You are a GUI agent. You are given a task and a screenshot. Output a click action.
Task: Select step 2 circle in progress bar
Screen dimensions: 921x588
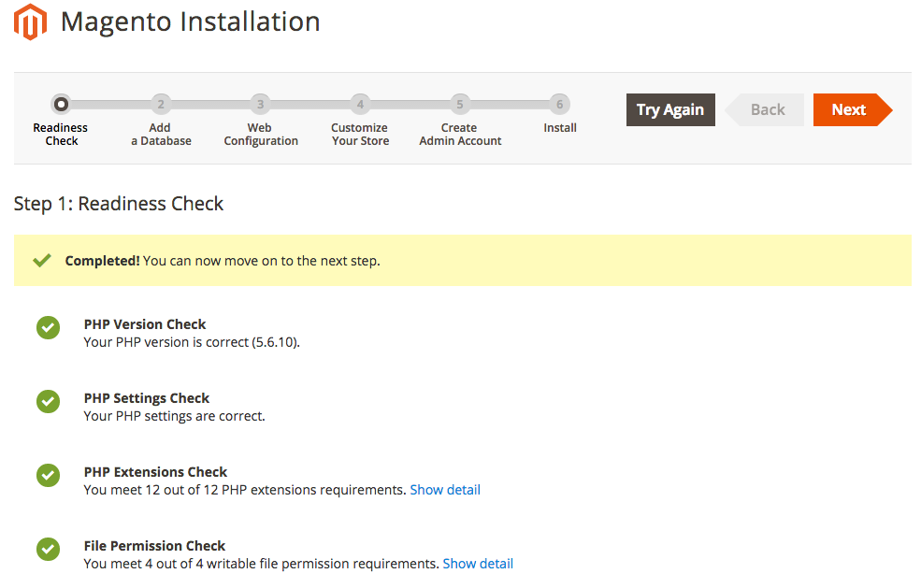[x=160, y=105]
